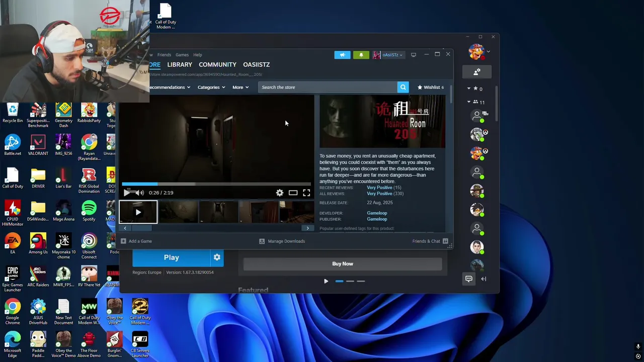Select the RV There Yet desktop icon
The height and width of the screenshot is (362, 644).
tap(89, 277)
